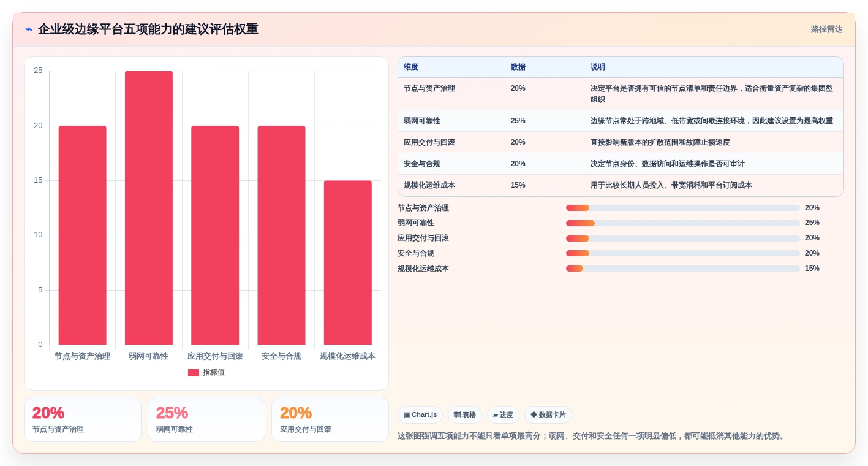Click the Chart.js tag chip

pos(420,415)
